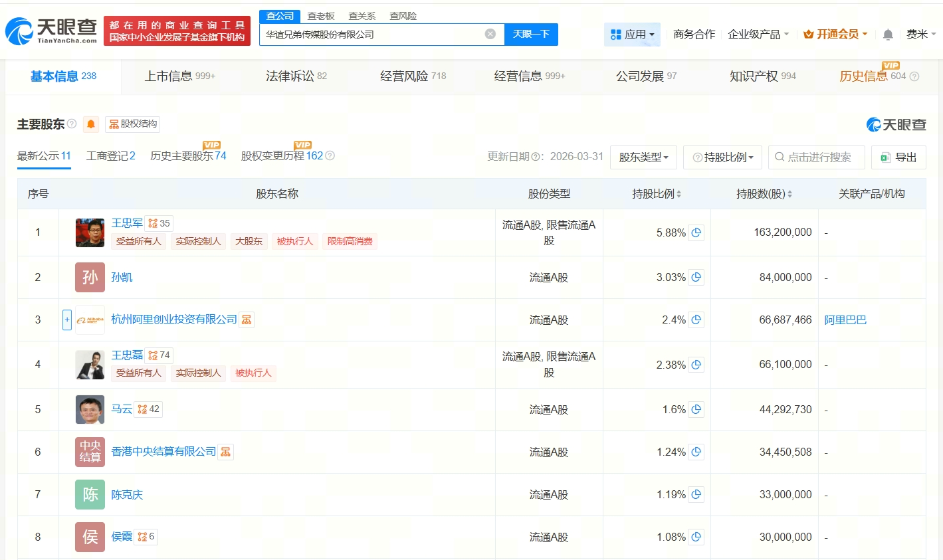
Task: View 马云 1.6% shareholding pie chart
Action: pos(696,409)
